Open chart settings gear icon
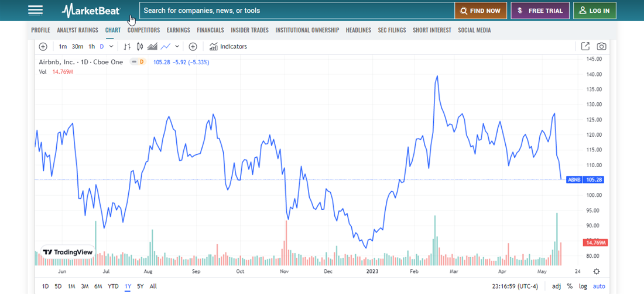Screen dimensions: 644x294 click(x=596, y=271)
